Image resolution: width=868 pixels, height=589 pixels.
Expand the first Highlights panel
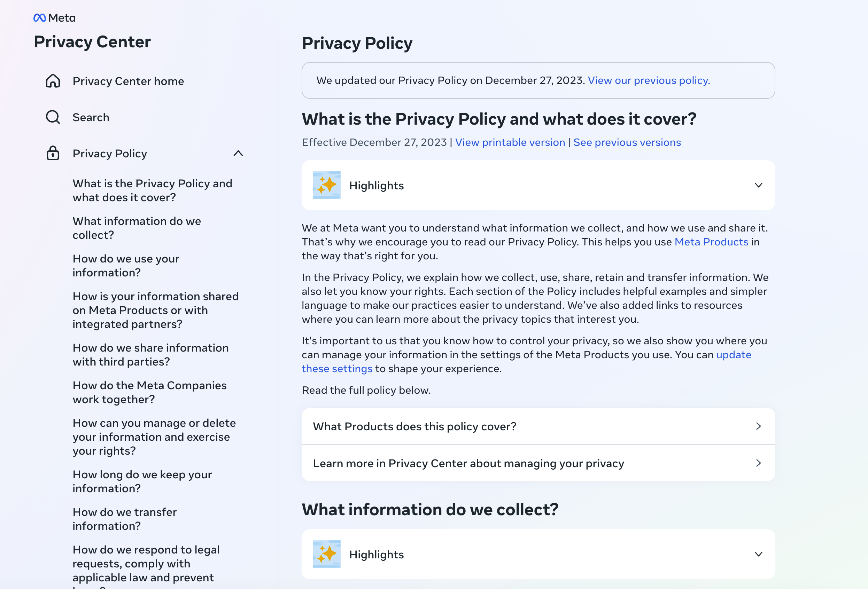pyautogui.click(x=758, y=185)
